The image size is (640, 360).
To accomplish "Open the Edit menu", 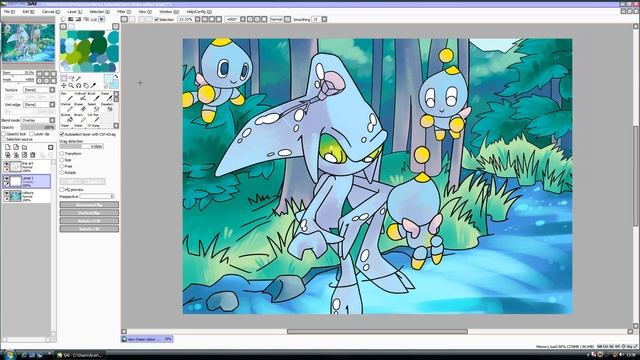I will (28, 12).
